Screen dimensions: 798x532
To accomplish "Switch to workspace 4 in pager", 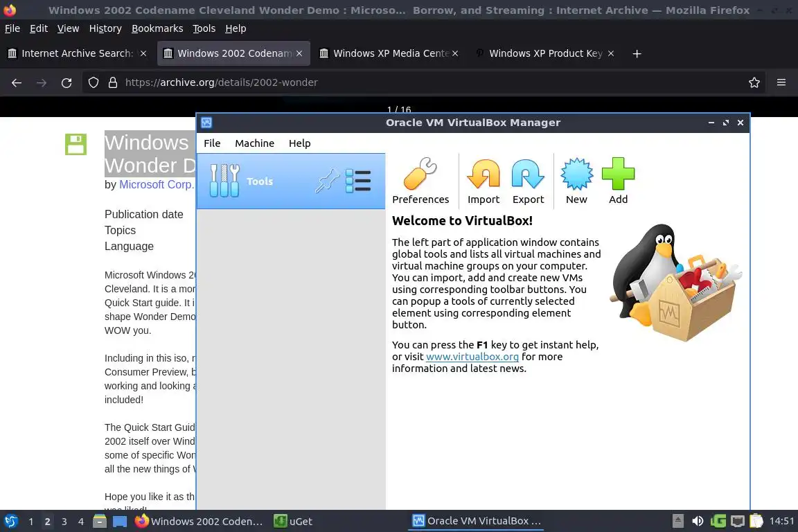I will coord(81,522).
